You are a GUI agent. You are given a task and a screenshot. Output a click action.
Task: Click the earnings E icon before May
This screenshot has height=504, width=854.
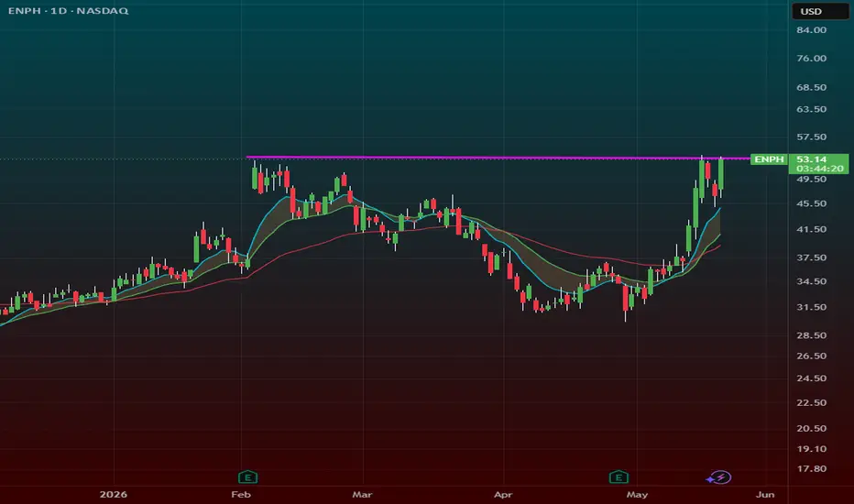click(619, 477)
